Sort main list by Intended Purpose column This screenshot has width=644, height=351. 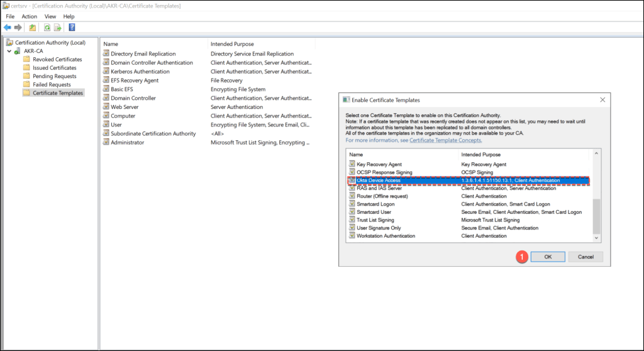232,44
